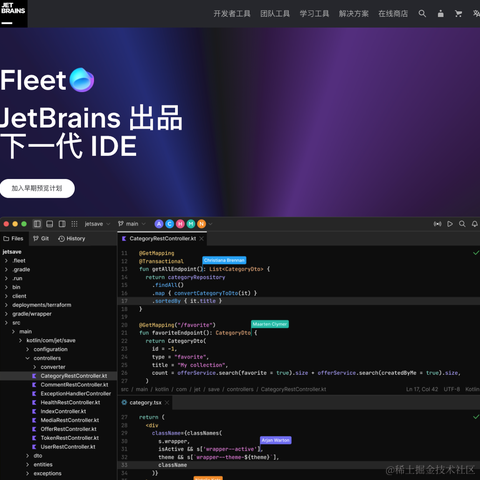Open the website search icon
Screen dimensions: 480x480
tap(422, 14)
